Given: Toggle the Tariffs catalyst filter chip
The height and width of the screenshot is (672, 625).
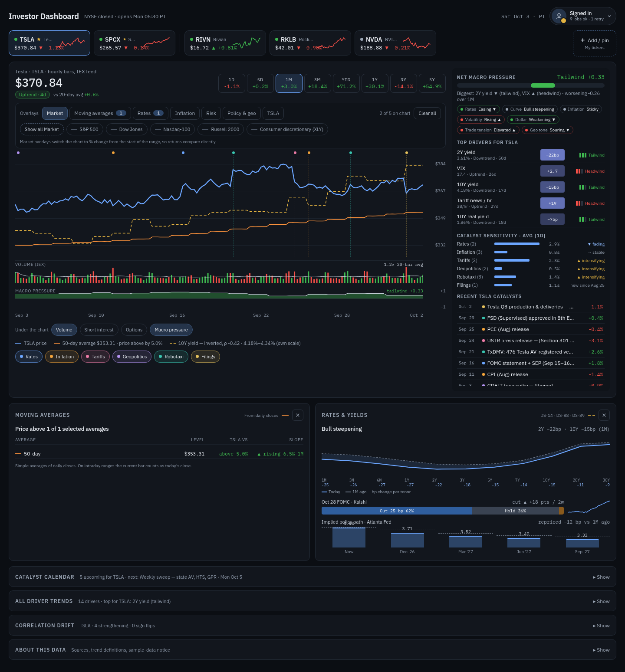Looking at the screenshot, I should coord(95,357).
